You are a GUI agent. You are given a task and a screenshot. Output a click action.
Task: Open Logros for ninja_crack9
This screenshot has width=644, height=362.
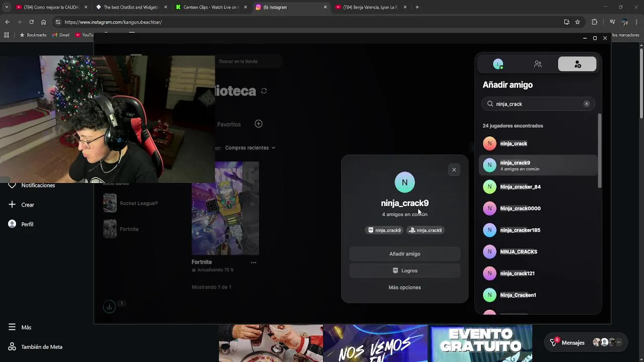(x=405, y=270)
